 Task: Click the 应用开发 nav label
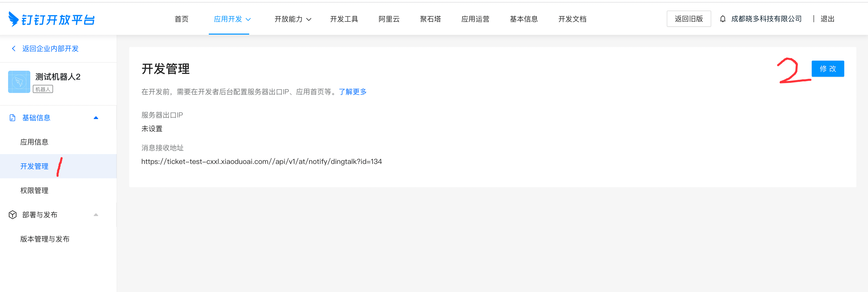click(228, 19)
